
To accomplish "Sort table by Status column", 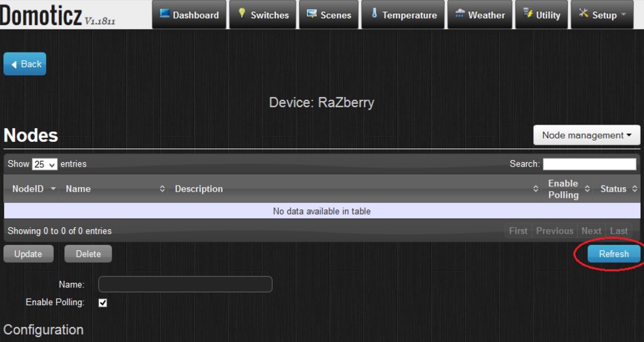I will pos(618,189).
